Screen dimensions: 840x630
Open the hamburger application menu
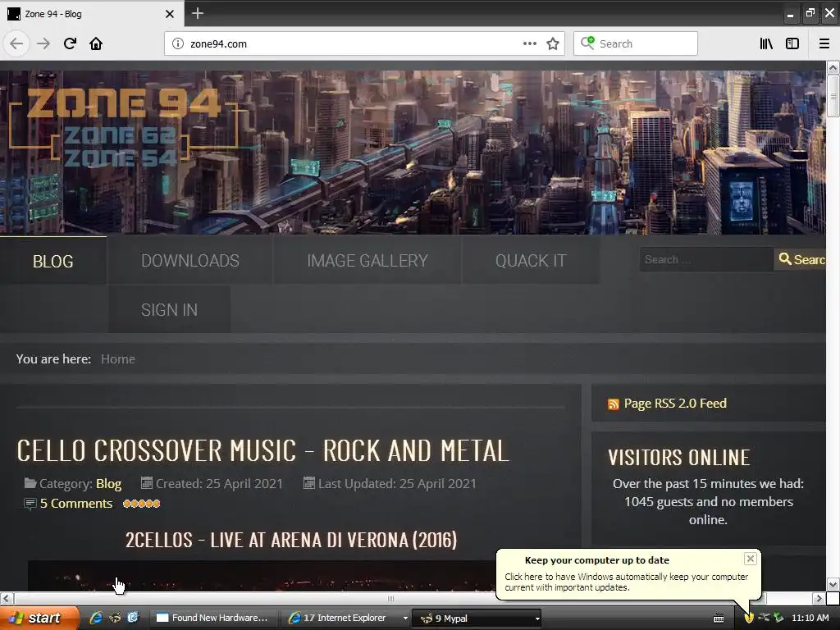point(824,43)
